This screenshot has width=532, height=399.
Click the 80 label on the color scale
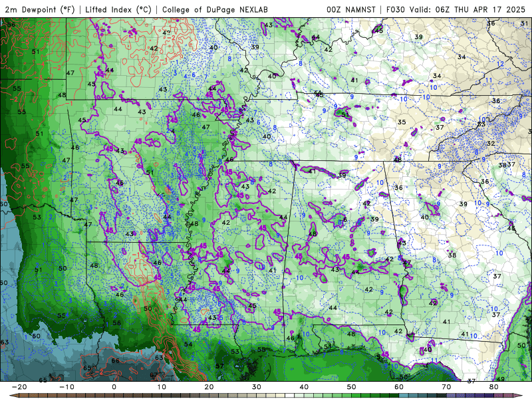494,387
